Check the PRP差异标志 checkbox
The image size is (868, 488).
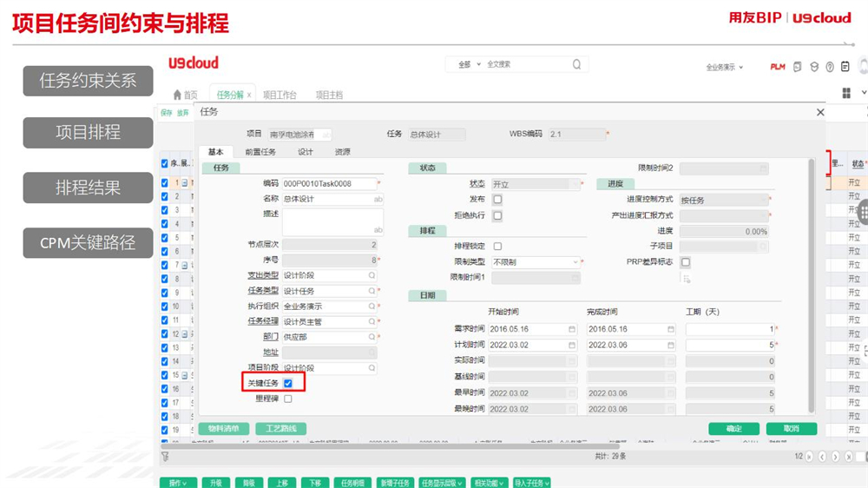pos(686,262)
